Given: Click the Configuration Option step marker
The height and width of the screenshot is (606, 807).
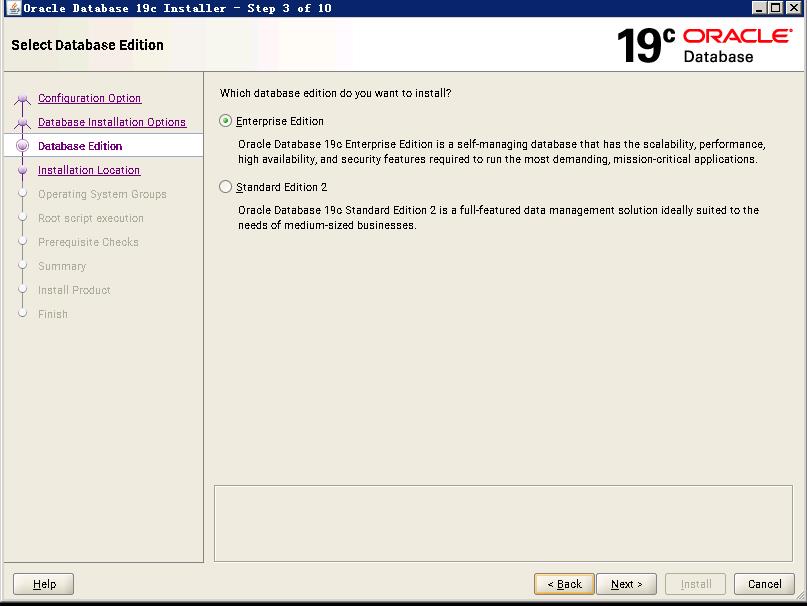Looking at the screenshot, I should tap(22, 98).
